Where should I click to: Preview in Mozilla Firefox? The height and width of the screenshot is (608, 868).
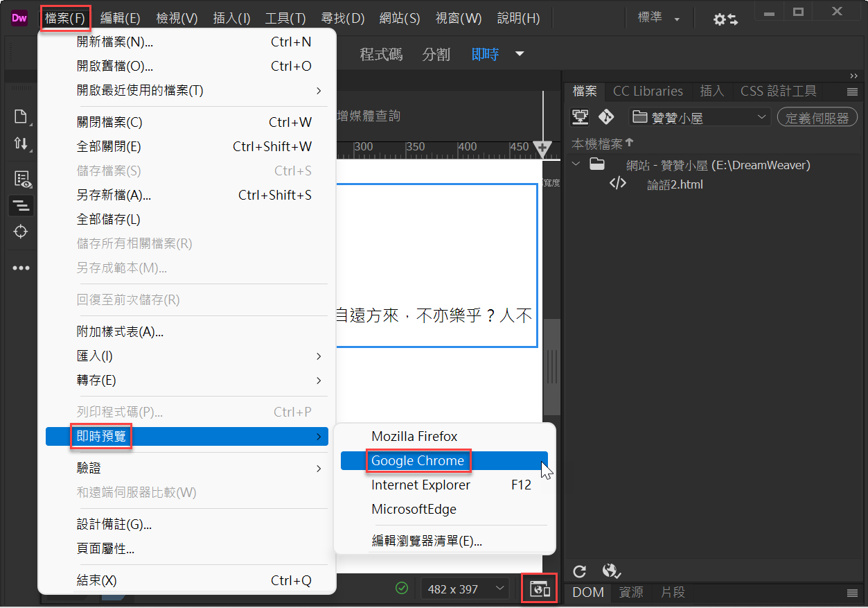[444, 436]
